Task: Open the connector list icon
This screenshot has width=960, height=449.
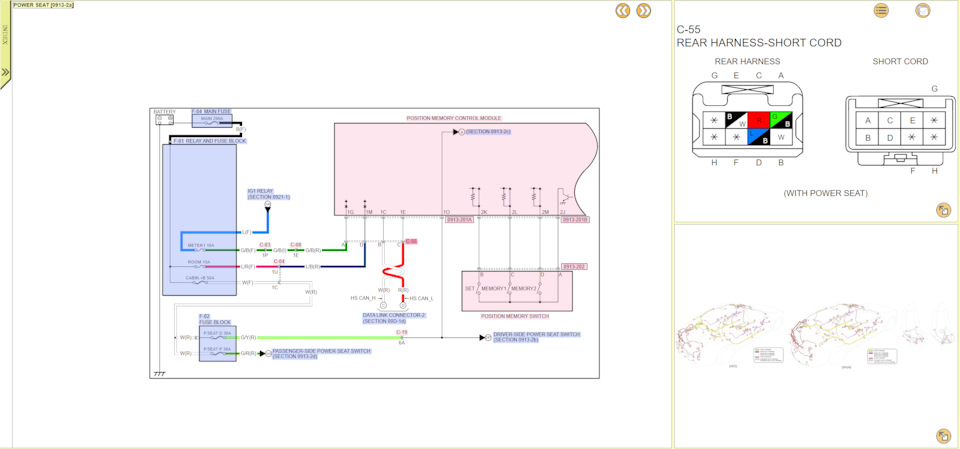Action: click(x=881, y=10)
